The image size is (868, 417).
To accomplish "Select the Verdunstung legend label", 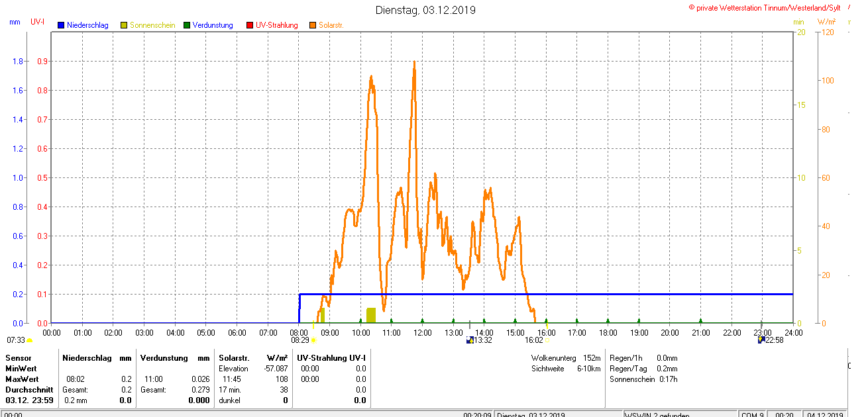I will 213,25.
